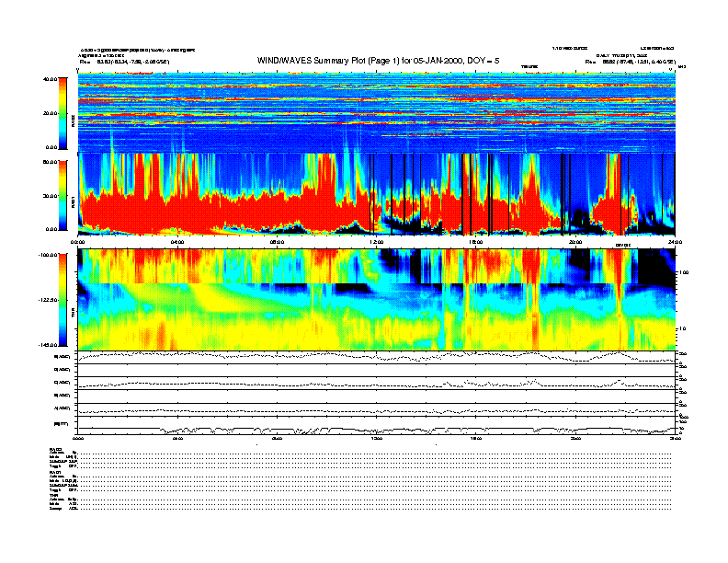
Task: Click the 00:00 time tick below RAD1
Action: point(79,242)
